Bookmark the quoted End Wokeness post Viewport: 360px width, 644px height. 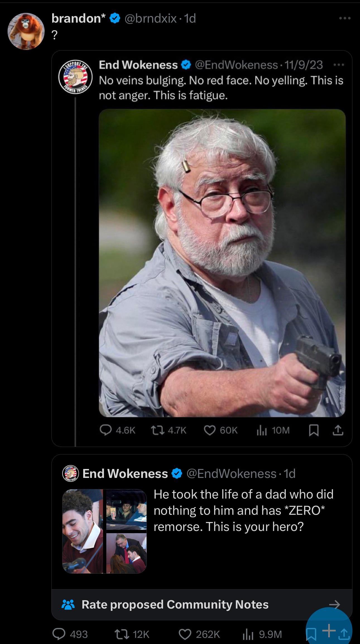(314, 431)
